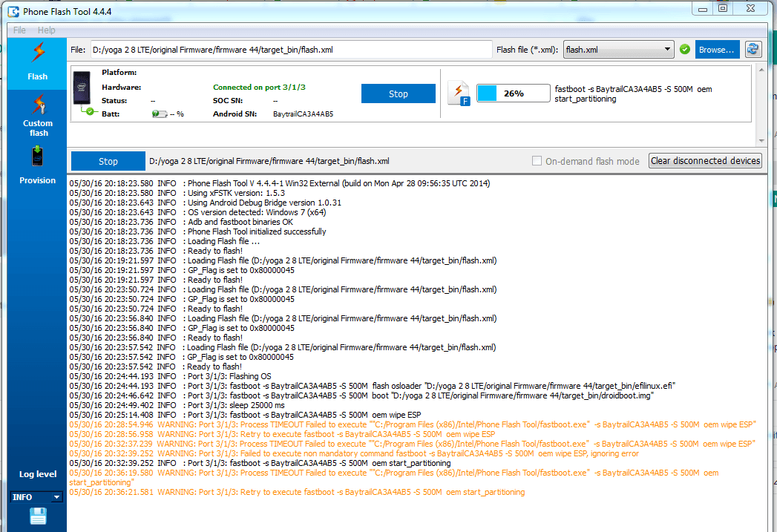This screenshot has width=777, height=532.
Task: Select the 'OS version detected: Windows 7' log line
Action: [197, 212]
